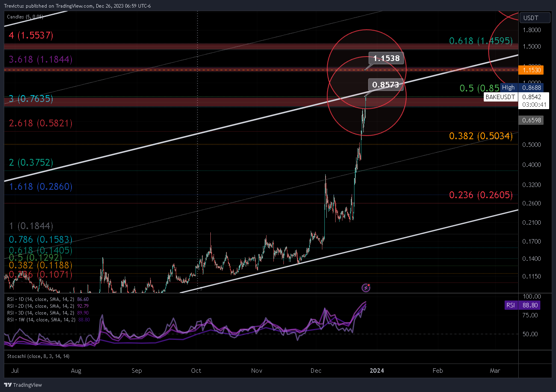Click Nov on the time axis
556x392 pixels.
[x=257, y=371]
